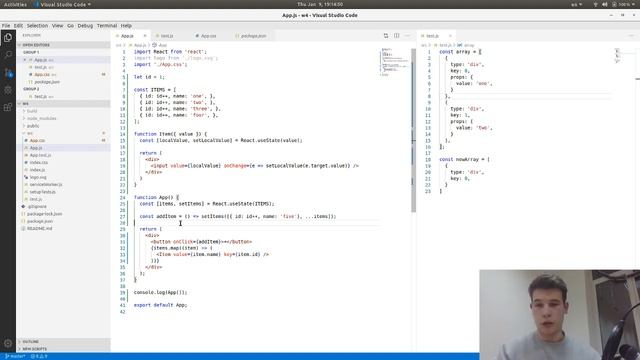
Task: Switch to test.js tab in left group
Action: [167, 36]
